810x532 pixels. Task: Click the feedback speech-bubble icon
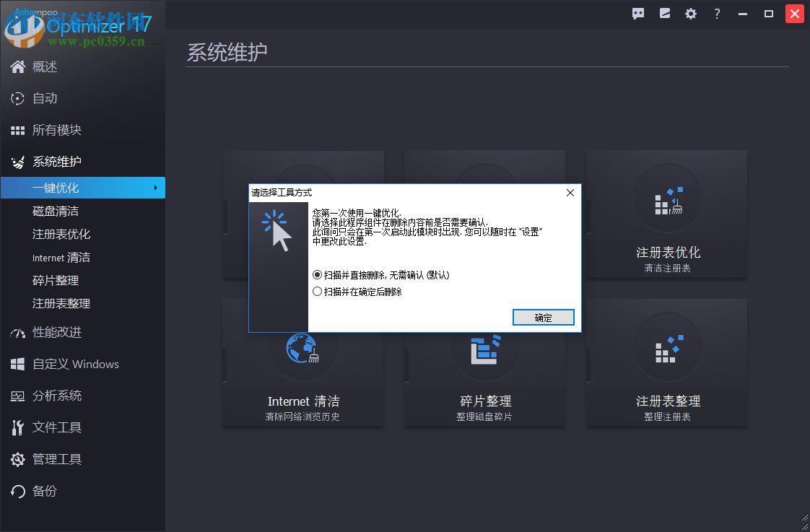[637, 13]
